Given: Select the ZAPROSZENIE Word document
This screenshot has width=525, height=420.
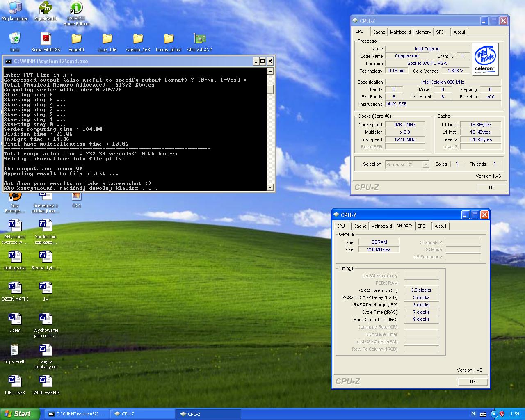Looking at the screenshot, I should coord(46,385).
